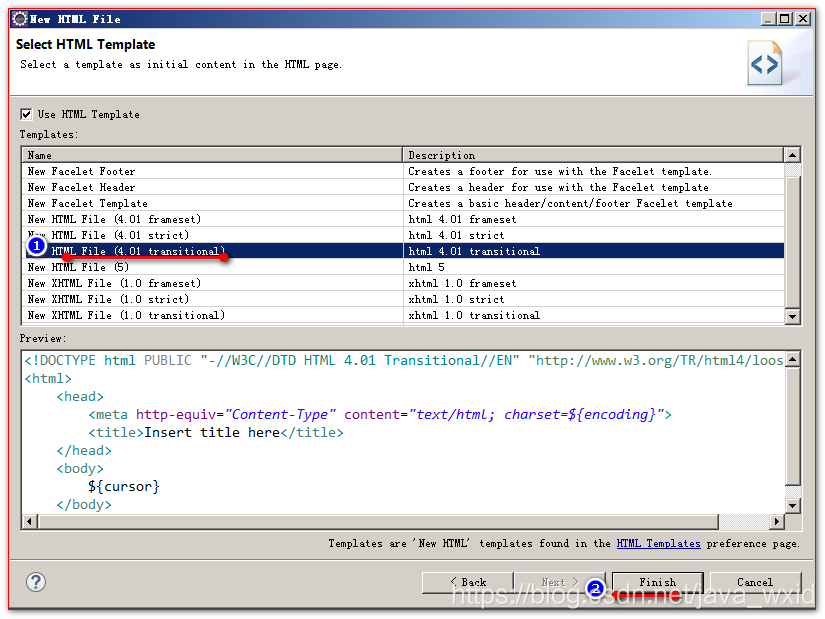The width and height of the screenshot is (825, 619).
Task: Toggle the Use HTML Template checkbox
Action: coord(26,114)
